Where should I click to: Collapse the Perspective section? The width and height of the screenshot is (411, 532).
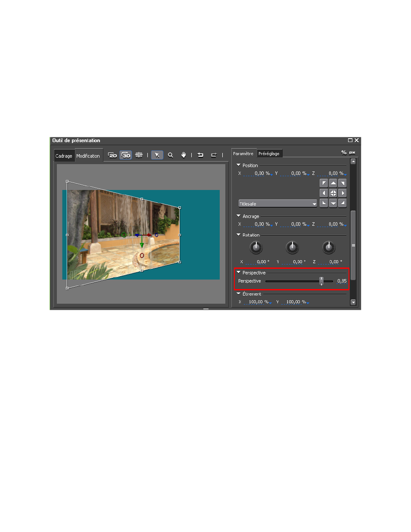pos(238,272)
